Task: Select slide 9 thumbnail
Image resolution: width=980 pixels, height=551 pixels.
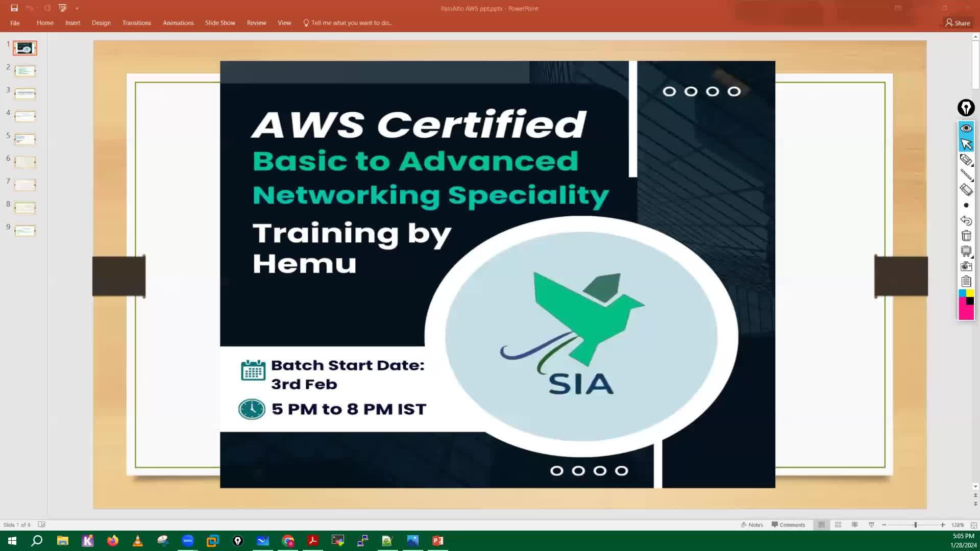Action: pyautogui.click(x=25, y=231)
